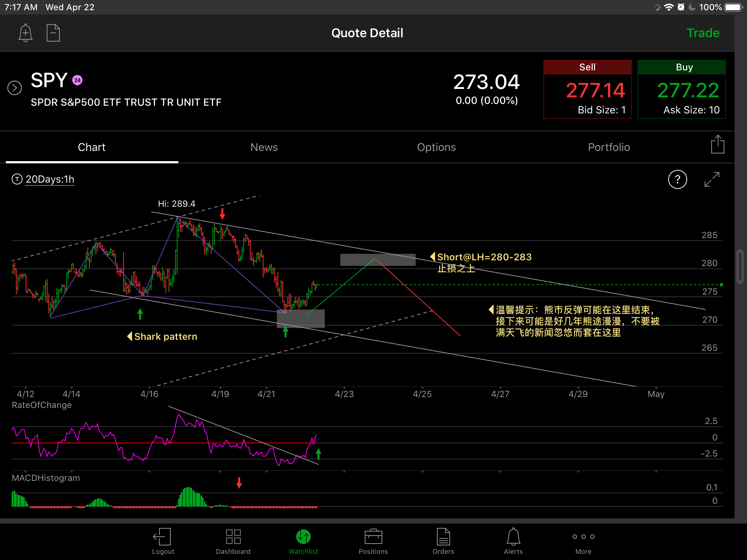Tap the 280 price axis label
The height and width of the screenshot is (560, 747).
709,263
